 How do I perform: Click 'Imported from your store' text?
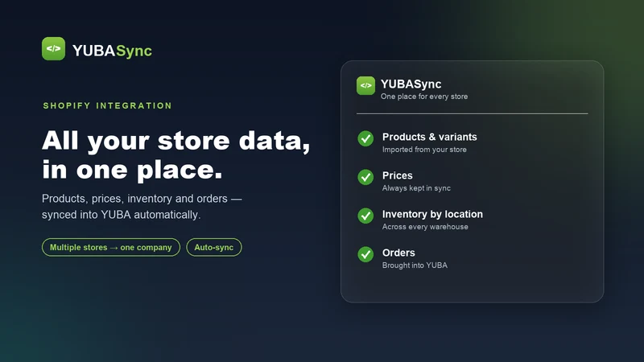[x=424, y=150]
